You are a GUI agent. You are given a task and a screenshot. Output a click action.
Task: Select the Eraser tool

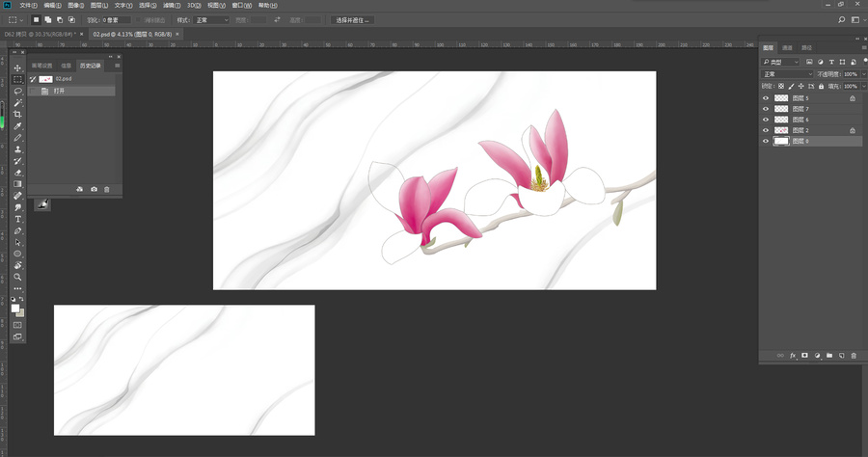[17, 173]
